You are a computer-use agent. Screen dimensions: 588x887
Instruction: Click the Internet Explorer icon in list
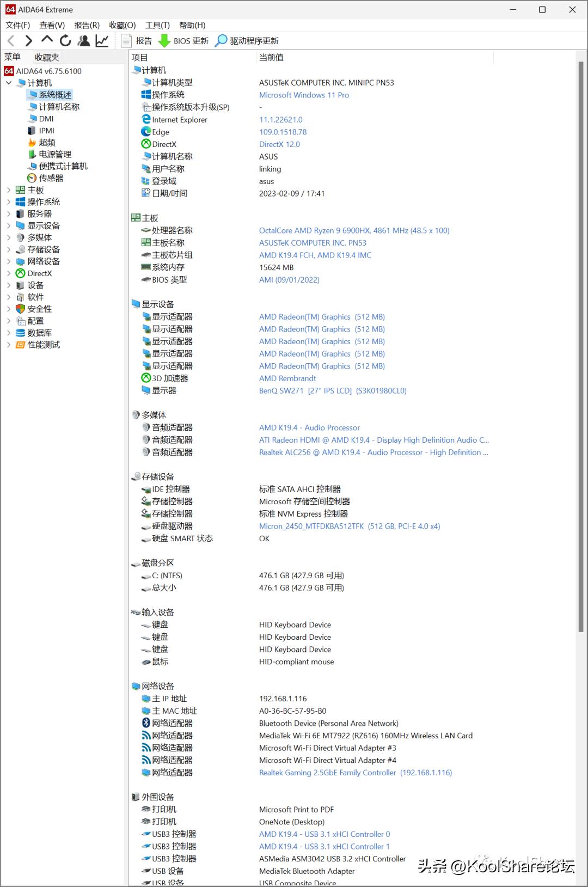(146, 119)
